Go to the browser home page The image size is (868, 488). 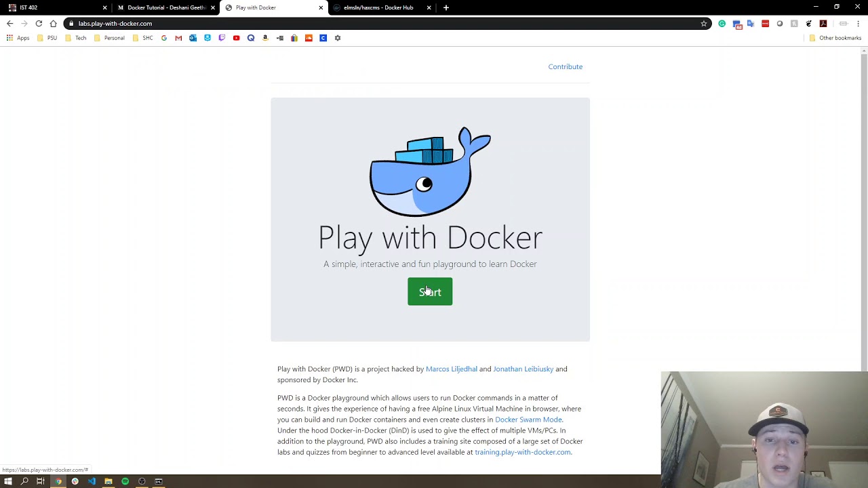tap(53, 23)
